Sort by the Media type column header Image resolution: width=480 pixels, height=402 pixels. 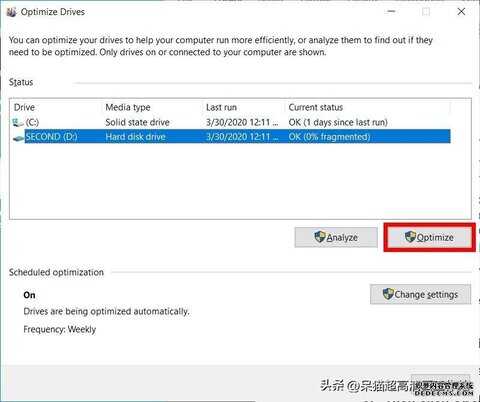coord(128,107)
